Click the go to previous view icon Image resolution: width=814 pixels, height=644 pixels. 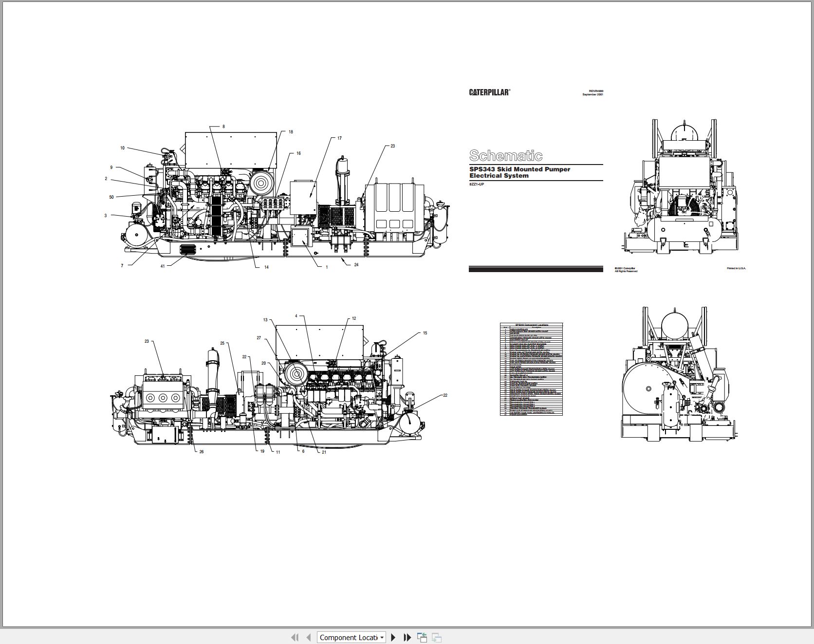422,637
